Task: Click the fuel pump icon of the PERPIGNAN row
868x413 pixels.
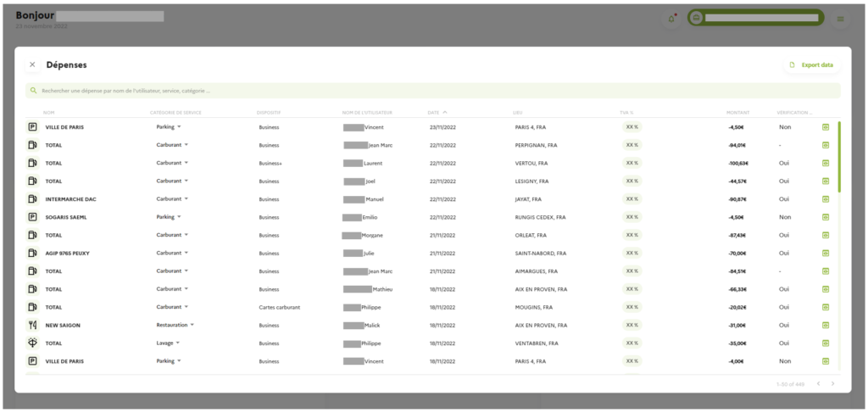Action: [33, 145]
